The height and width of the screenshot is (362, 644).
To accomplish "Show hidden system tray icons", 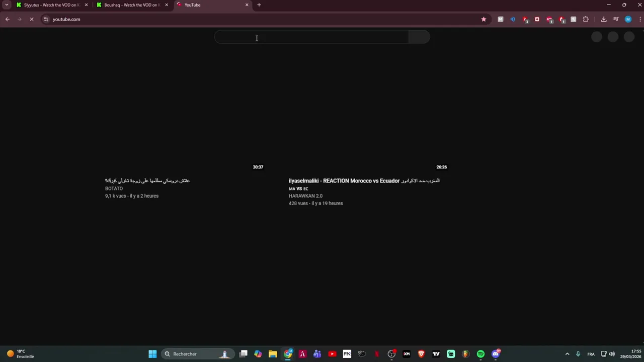I will click(x=567, y=354).
